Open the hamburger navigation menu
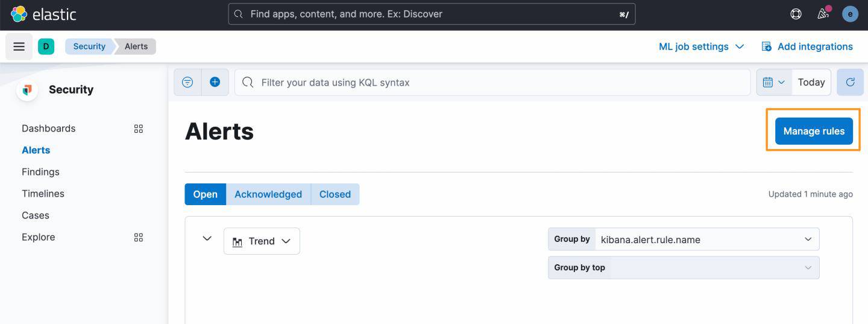Image resolution: width=868 pixels, height=324 pixels. pyautogui.click(x=19, y=46)
